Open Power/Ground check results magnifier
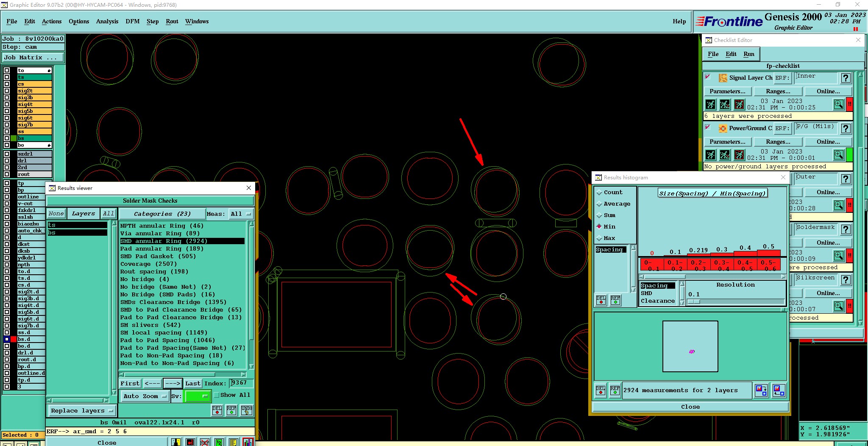 point(839,155)
